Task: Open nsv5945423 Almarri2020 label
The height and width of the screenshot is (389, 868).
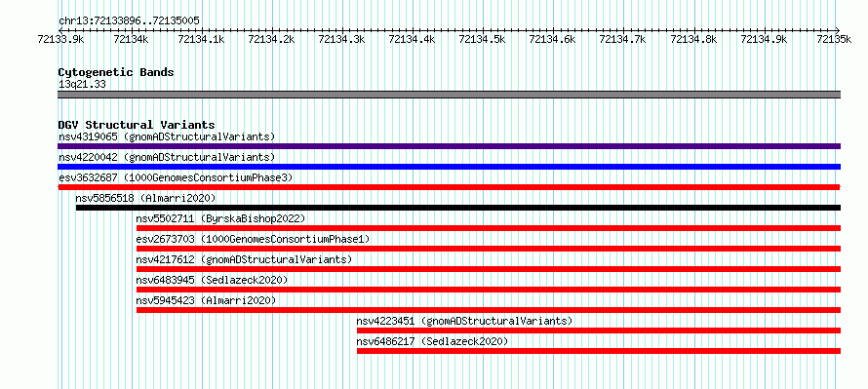Action: coord(206,300)
